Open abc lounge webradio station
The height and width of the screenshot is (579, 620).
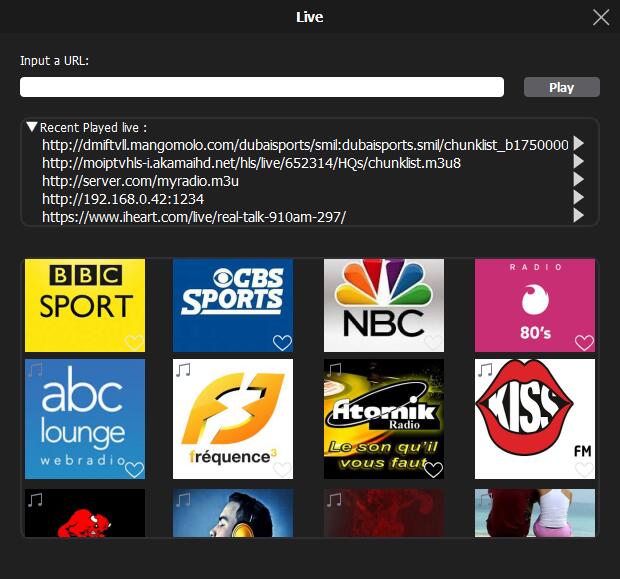tap(85, 419)
